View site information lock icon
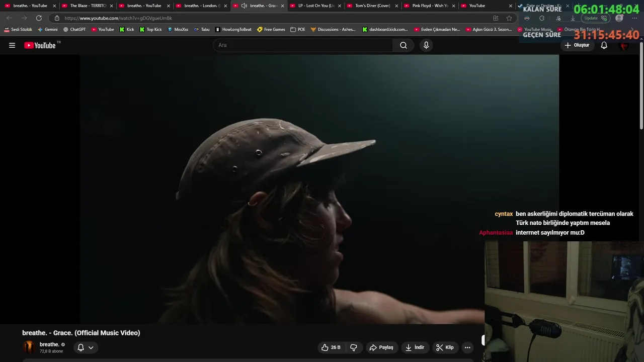The height and width of the screenshot is (362, 644). click(57, 18)
